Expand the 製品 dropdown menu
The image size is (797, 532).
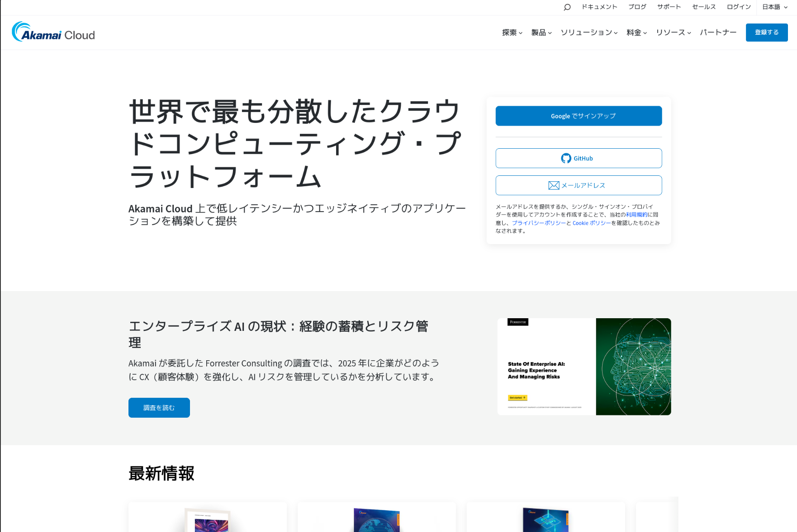pyautogui.click(x=541, y=33)
